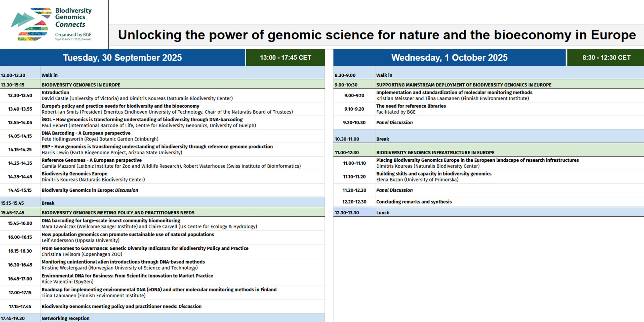The width and height of the screenshot is (644, 322).
Task: Click the Biodiversity Genomics Connects logo
Action: 51,24
